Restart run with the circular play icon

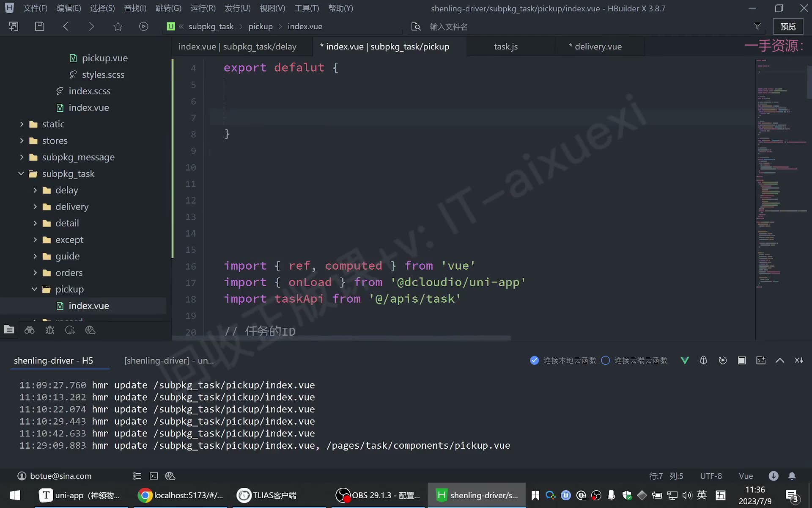click(x=723, y=360)
